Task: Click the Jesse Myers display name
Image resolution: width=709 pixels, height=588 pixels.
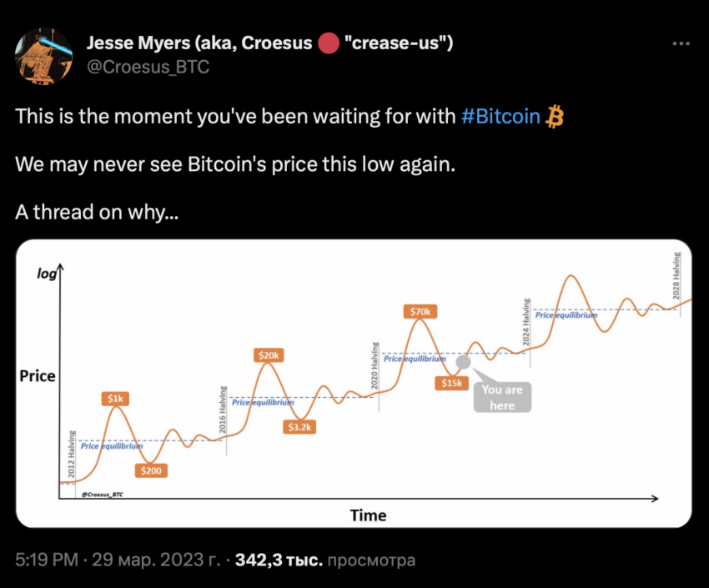Action: (270, 43)
